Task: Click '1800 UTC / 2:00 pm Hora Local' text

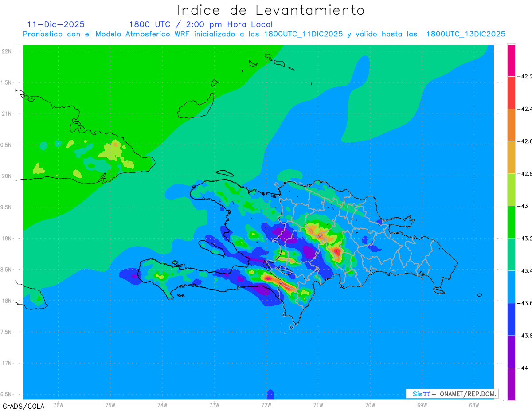Action: (201, 24)
